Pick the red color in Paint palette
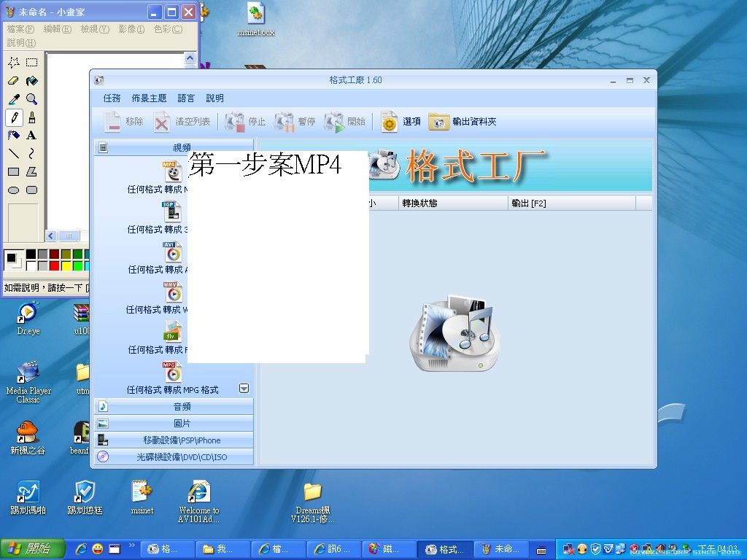Viewport: 747px width, 560px height. coord(55,265)
